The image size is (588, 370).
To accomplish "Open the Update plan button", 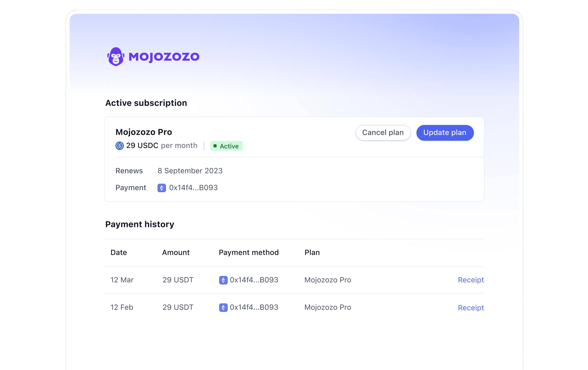I will click(x=445, y=133).
